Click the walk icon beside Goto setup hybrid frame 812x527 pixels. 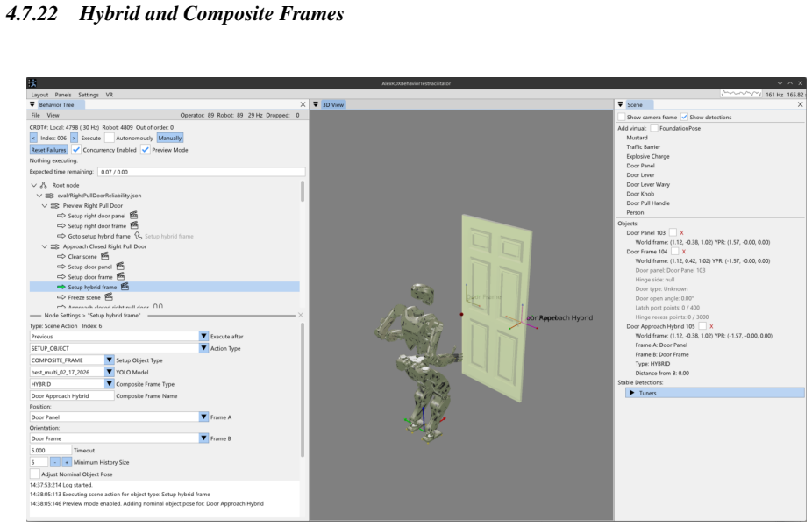click(x=139, y=236)
